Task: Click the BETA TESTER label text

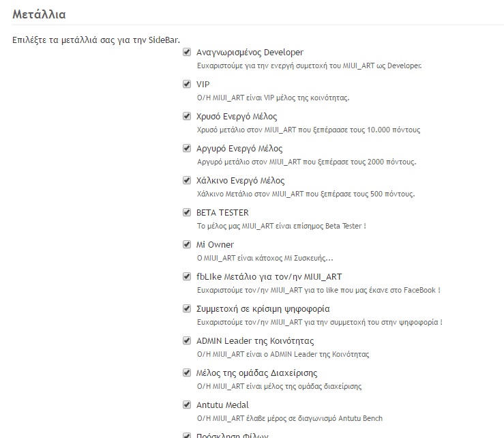Action: click(222, 213)
